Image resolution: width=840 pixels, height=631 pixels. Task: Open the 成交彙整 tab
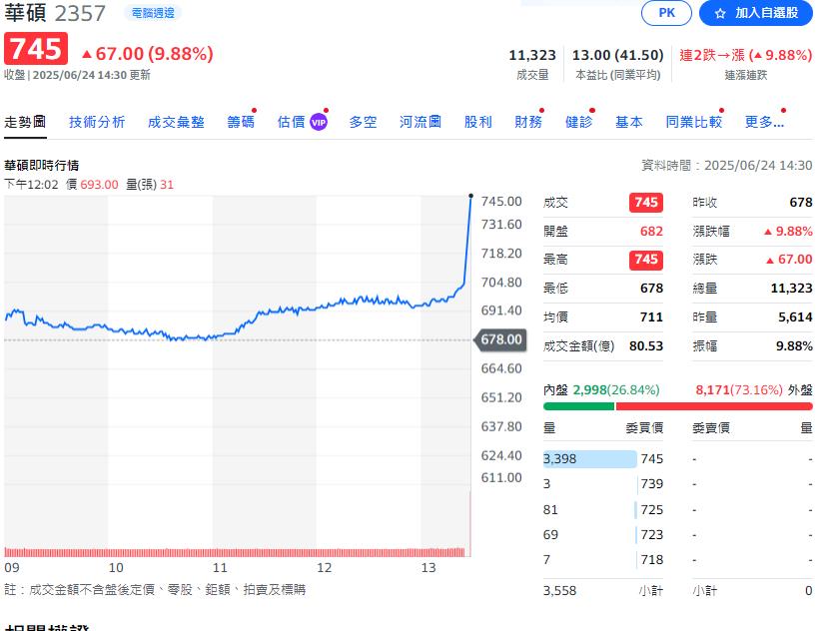(176, 122)
